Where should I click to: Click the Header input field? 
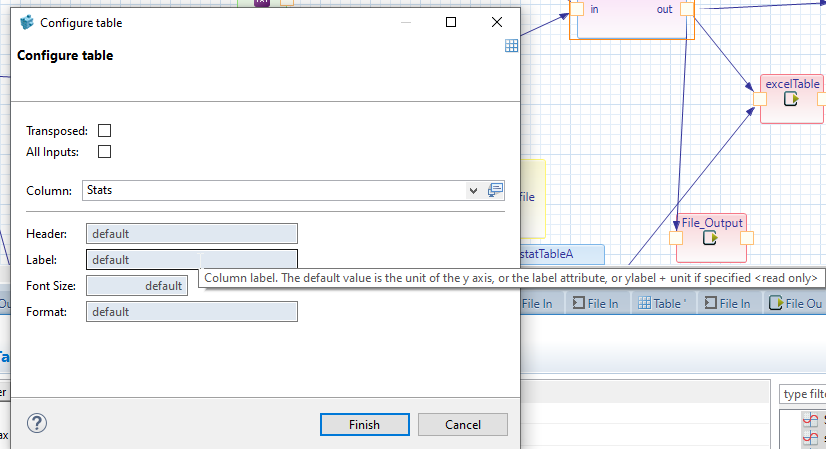pos(192,234)
